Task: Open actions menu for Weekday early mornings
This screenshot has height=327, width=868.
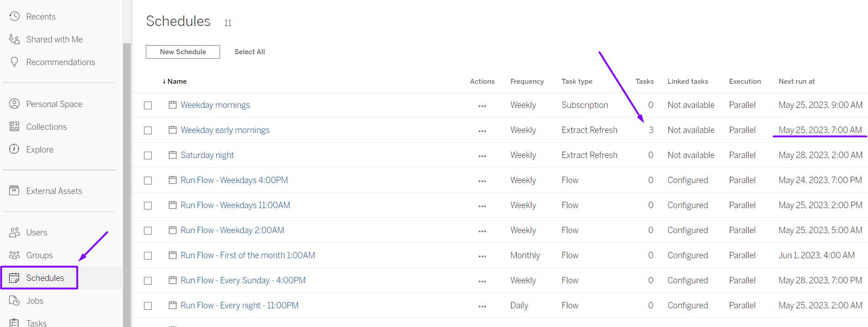Action: pyautogui.click(x=482, y=131)
